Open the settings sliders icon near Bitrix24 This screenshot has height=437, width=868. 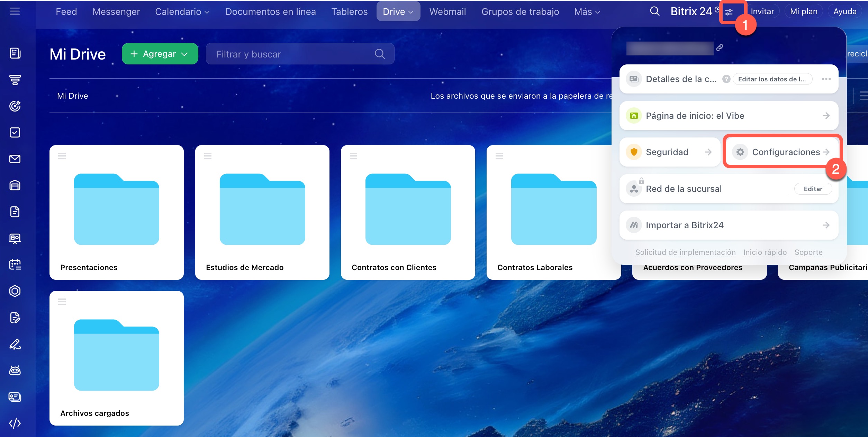[x=729, y=12]
